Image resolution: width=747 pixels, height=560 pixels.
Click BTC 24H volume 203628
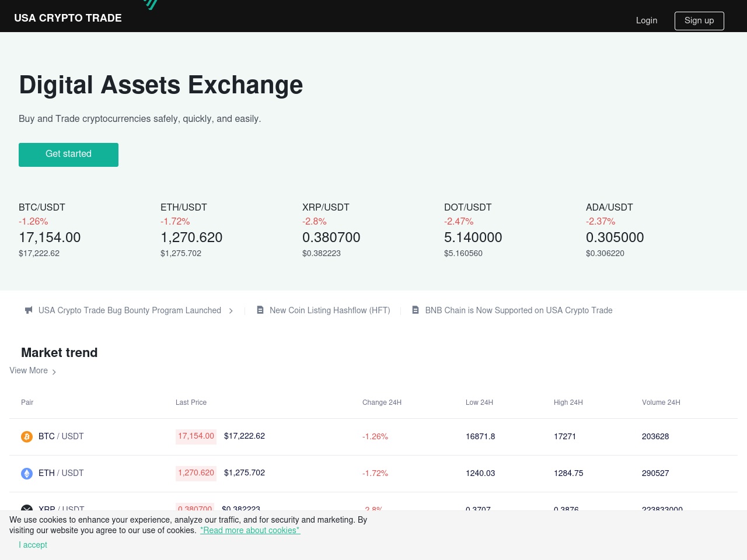655,436
